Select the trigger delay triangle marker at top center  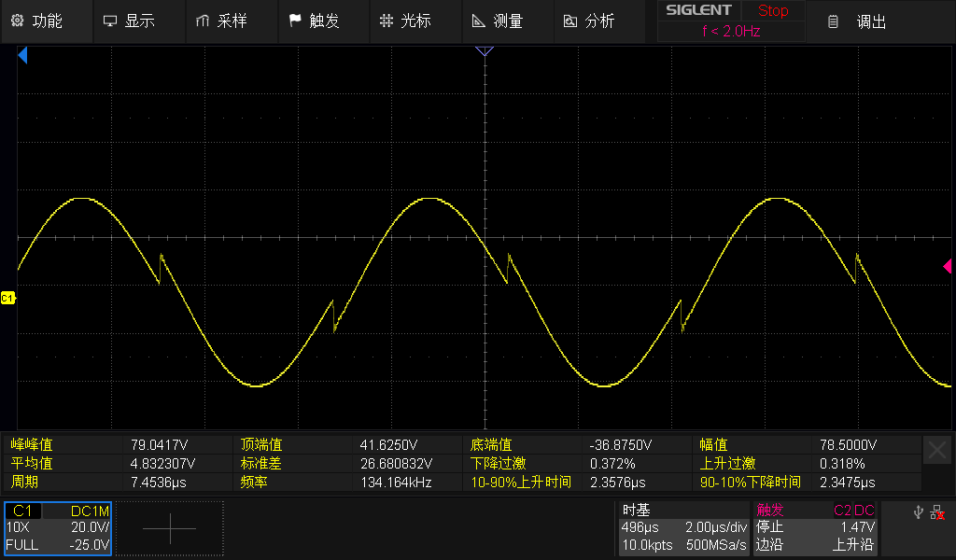tap(485, 51)
